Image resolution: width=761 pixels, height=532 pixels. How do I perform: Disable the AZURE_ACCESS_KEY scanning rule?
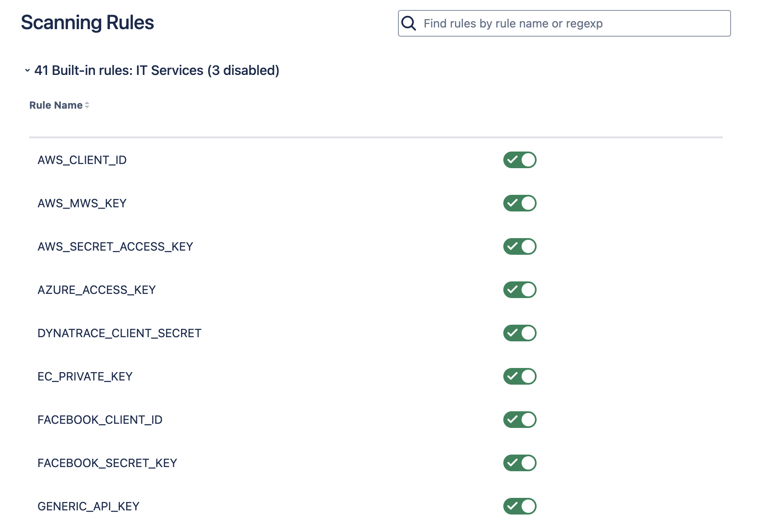[520, 290]
